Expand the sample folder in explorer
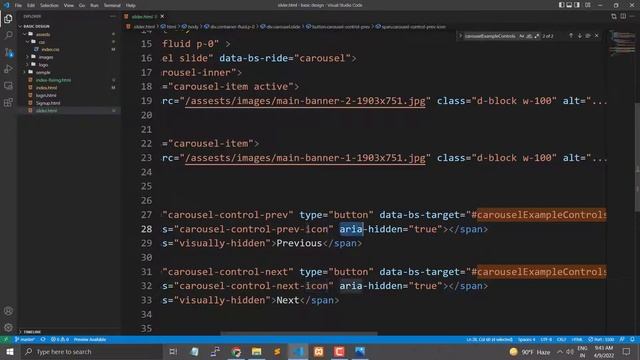The width and height of the screenshot is (640, 360). pos(43,72)
